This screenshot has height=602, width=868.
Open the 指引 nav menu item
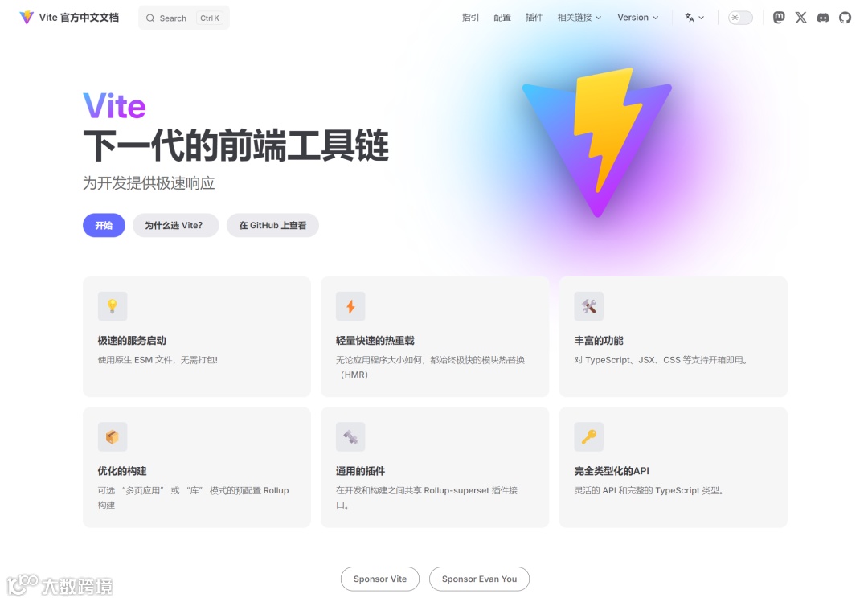470,18
